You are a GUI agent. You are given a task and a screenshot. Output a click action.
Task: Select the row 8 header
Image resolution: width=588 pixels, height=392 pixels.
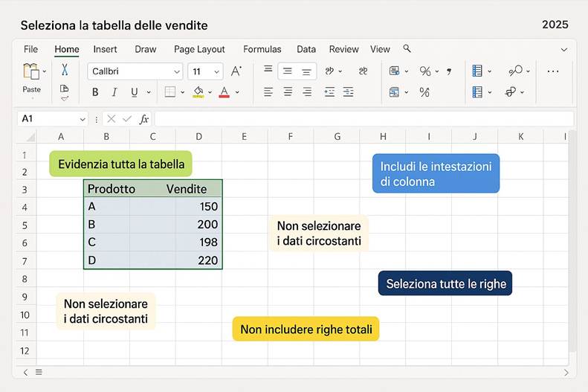25,279
